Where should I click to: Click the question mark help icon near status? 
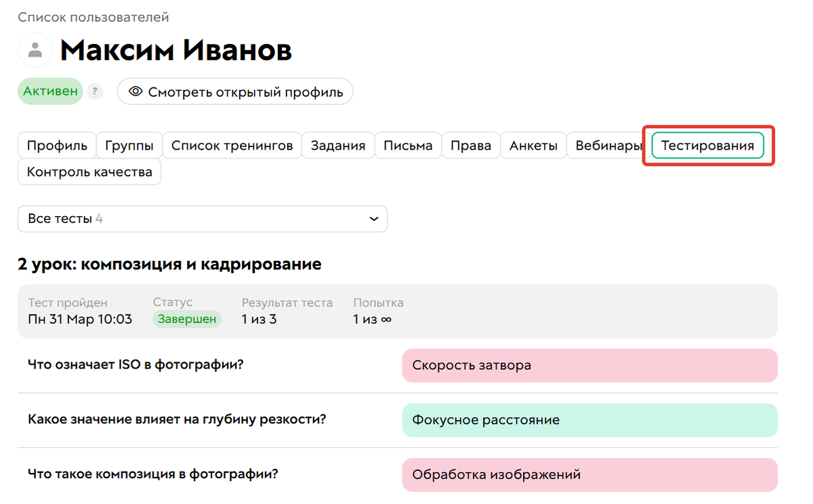point(94,91)
